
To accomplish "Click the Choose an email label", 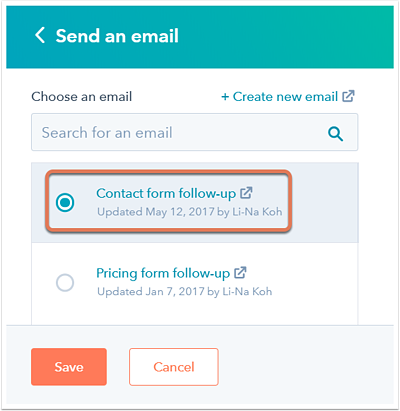I will pyautogui.click(x=82, y=97).
